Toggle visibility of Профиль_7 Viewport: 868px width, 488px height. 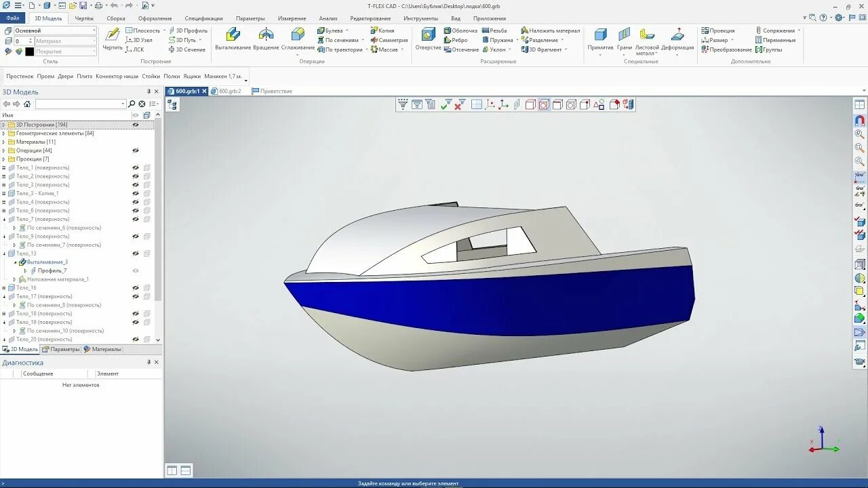tap(136, 270)
